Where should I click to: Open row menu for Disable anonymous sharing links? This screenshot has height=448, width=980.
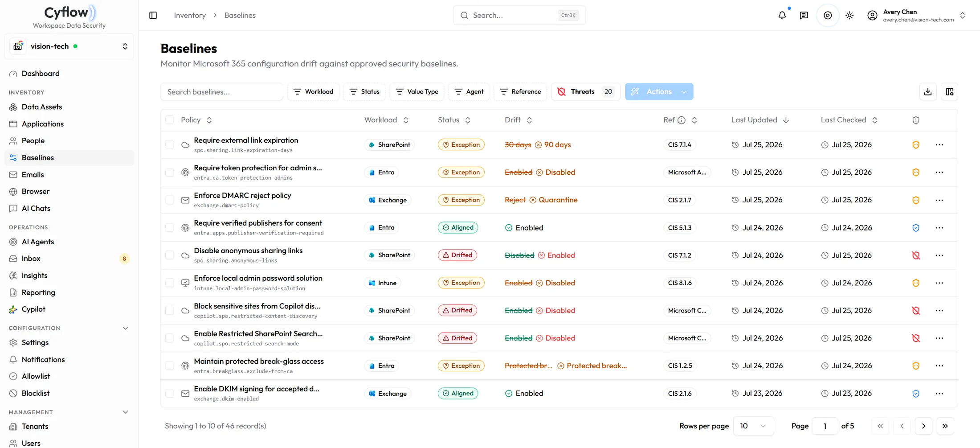[x=939, y=255]
